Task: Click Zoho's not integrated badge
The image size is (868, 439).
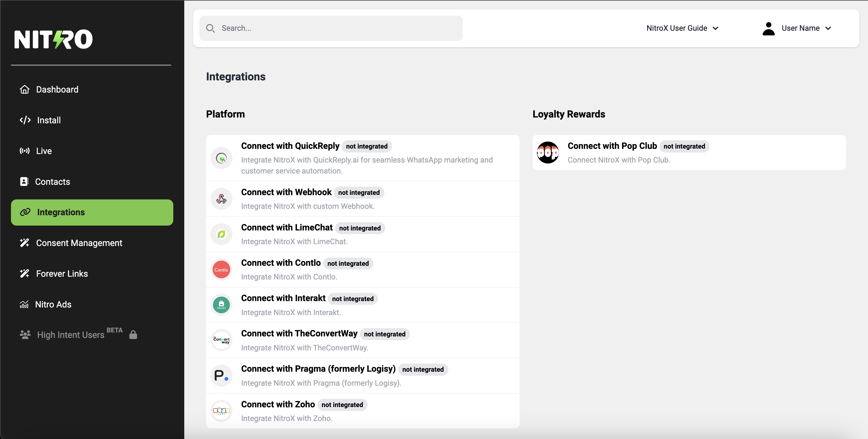Action: (x=342, y=405)
